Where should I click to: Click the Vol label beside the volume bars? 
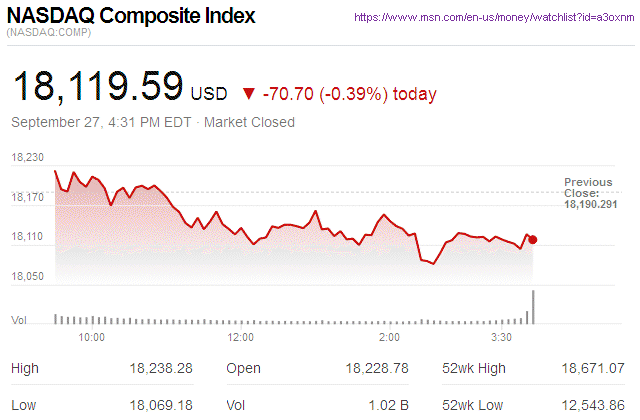tap(18, 319)
